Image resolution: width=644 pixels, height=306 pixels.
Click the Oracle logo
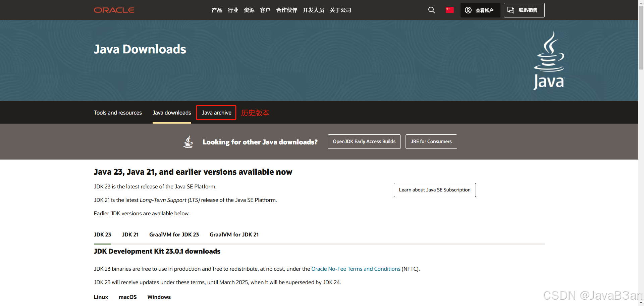point(114,10)
